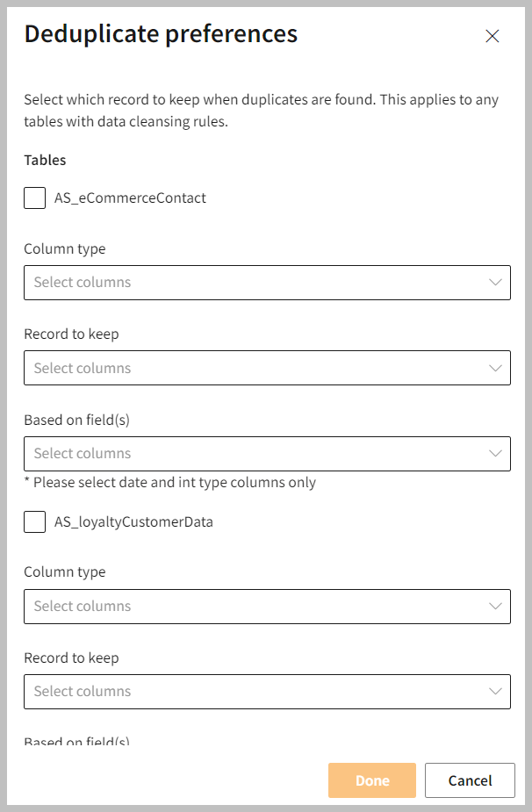Screen dimensions: 532x812
Task: Click chevron arrow of AS_loyaltyCustomerData Column type
Action: [496, 607]
